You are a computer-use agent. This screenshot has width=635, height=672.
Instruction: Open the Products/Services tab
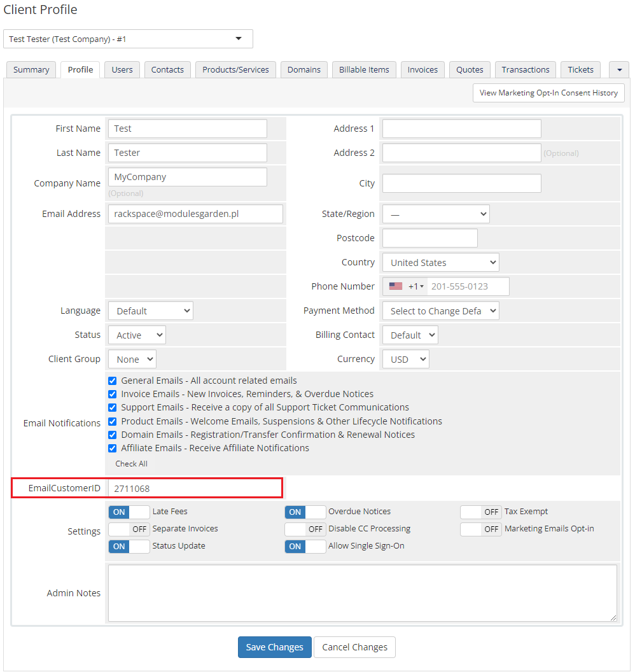point(235,70)
